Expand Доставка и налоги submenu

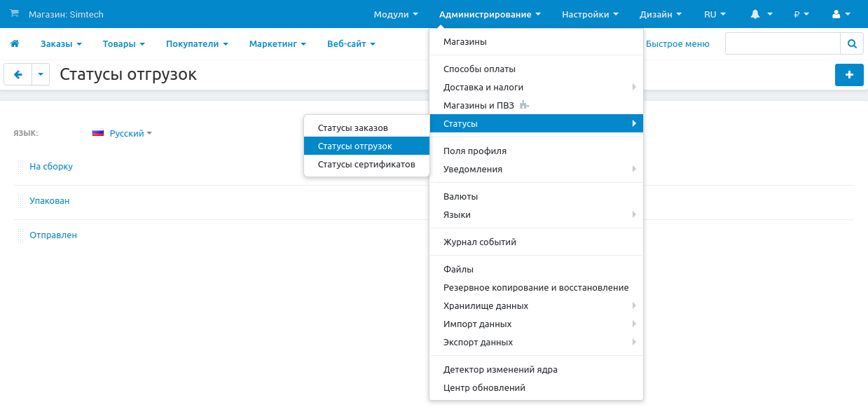point(483,88)
